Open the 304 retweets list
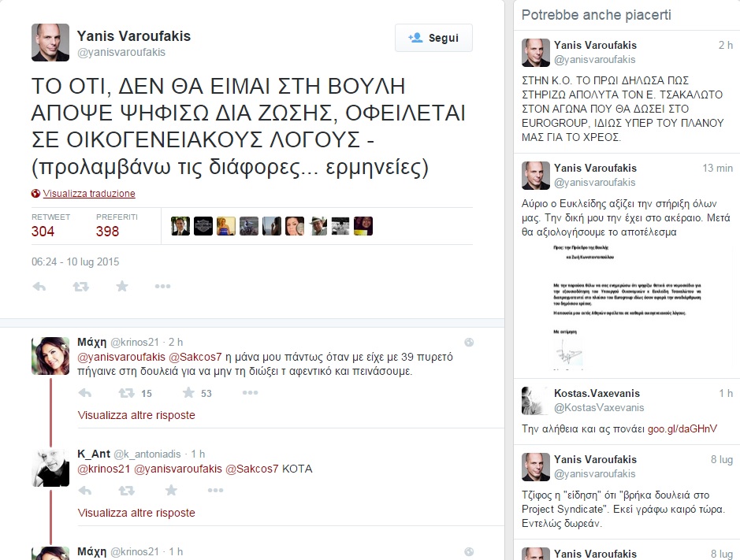740x560 pixels. click(50, 225)
